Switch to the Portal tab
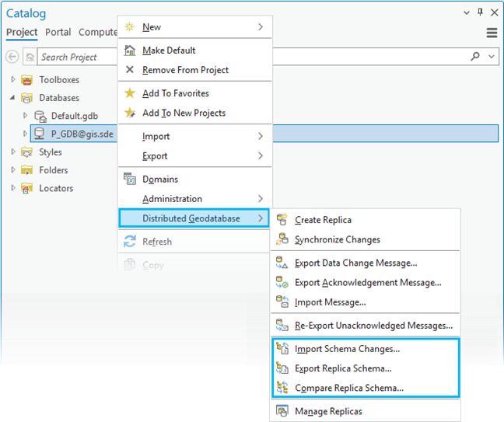Viewport: 504px width, 422px height. pos(58,32)
